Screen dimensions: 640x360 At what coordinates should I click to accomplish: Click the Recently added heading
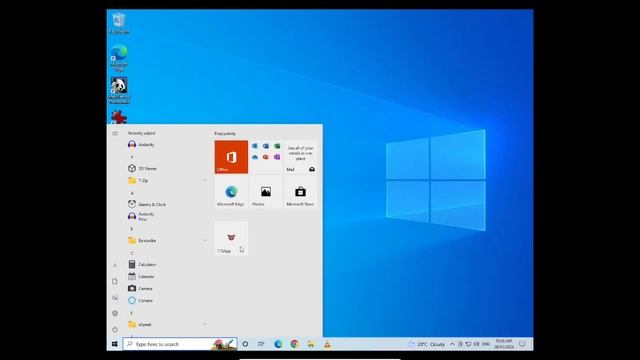(x=141, y=133)
